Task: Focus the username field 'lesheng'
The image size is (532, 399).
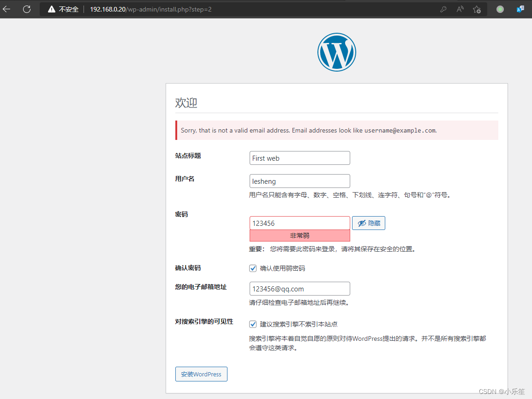Action: (x=299, y=181)
